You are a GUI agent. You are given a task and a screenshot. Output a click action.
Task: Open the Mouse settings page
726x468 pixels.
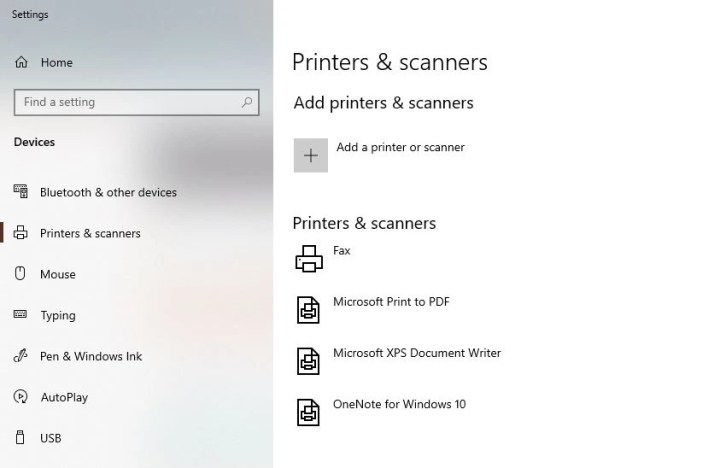(x=58, y=274)
